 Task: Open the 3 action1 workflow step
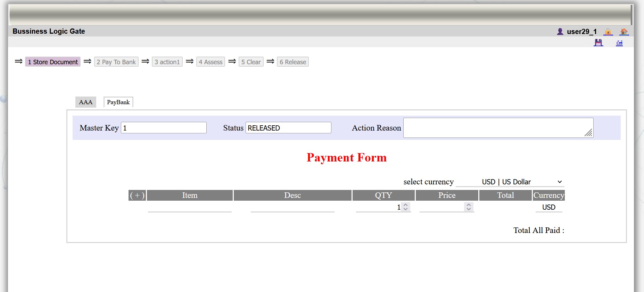pos(167,62)
